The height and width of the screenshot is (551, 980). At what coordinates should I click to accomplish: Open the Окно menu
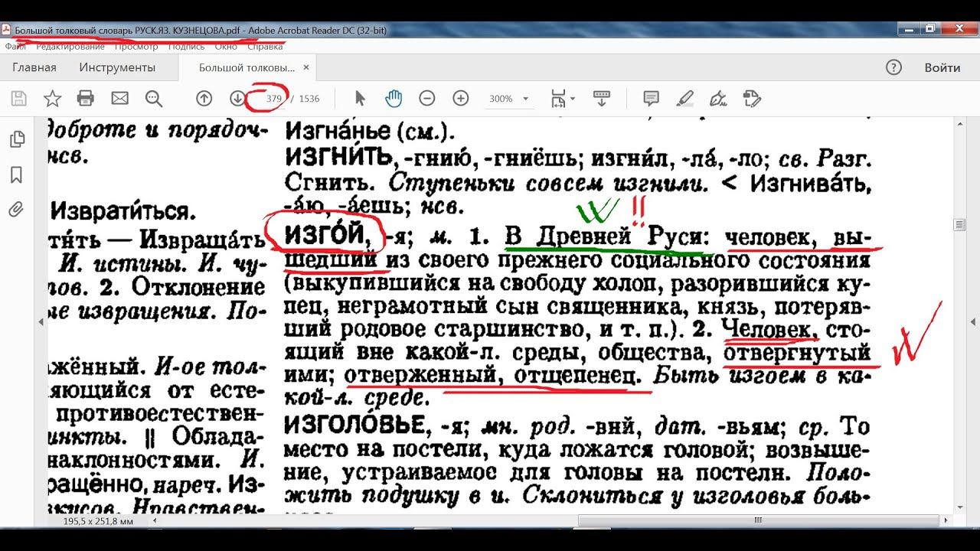(x=226, y=47)
